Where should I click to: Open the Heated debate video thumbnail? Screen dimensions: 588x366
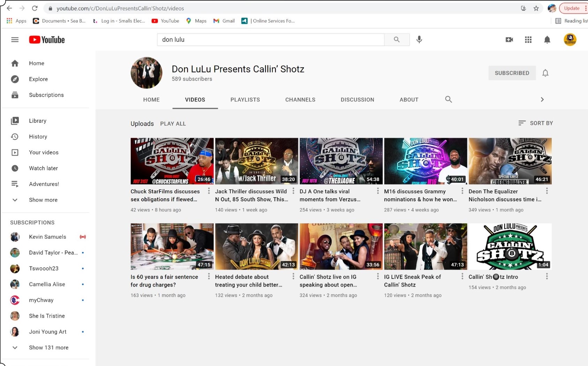tap(257, 247)
